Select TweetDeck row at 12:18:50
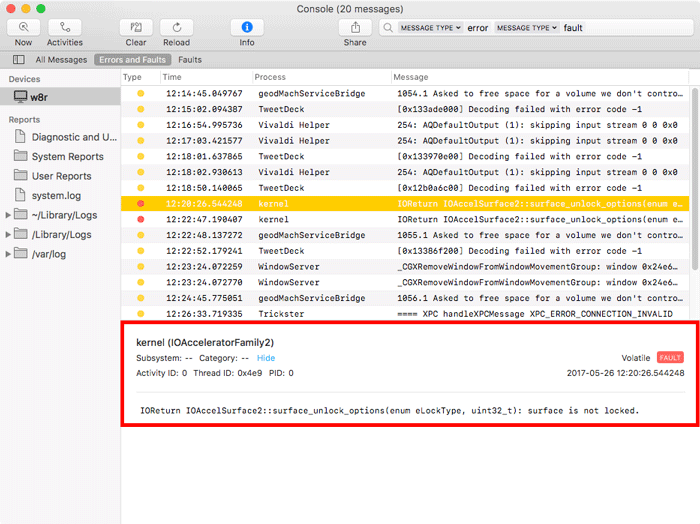The image size is (700, 524). (405, 188)
